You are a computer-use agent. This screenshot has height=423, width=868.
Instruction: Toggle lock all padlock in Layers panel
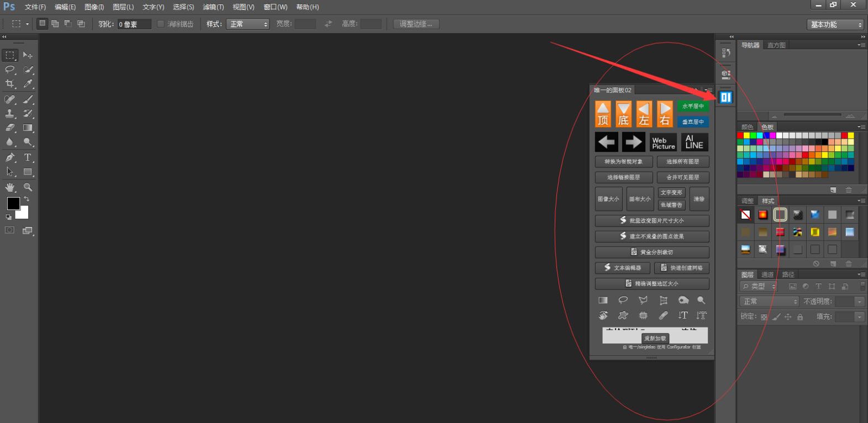[800, 317]
